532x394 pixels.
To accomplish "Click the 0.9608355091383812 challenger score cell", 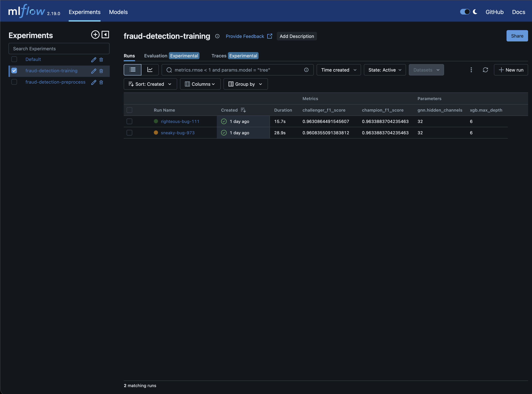I will tap(326, 133).
